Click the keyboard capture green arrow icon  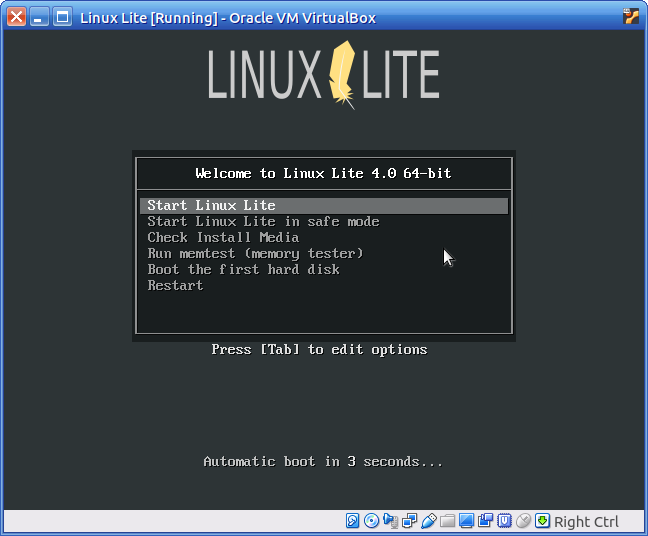click(x=543, y=521)
